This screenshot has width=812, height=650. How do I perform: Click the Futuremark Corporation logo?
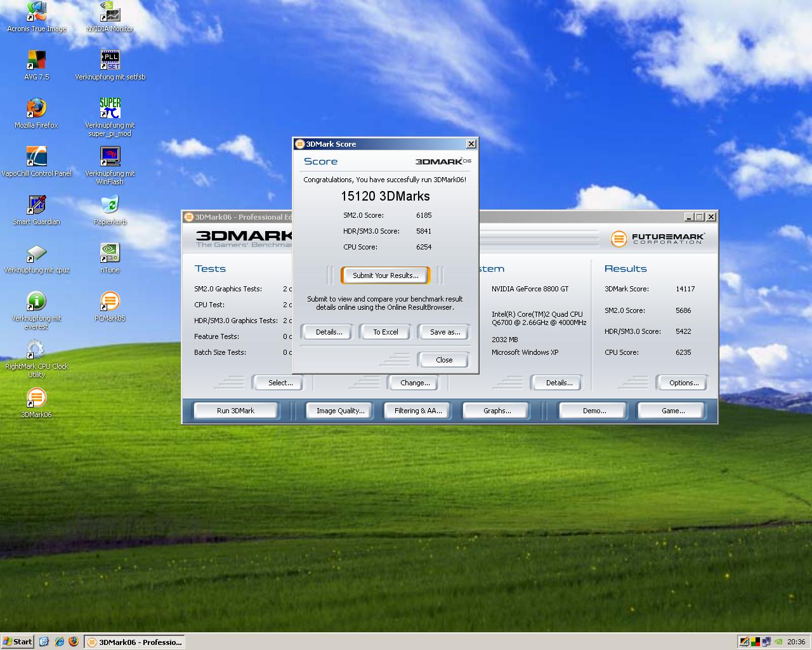click(657, 239)
